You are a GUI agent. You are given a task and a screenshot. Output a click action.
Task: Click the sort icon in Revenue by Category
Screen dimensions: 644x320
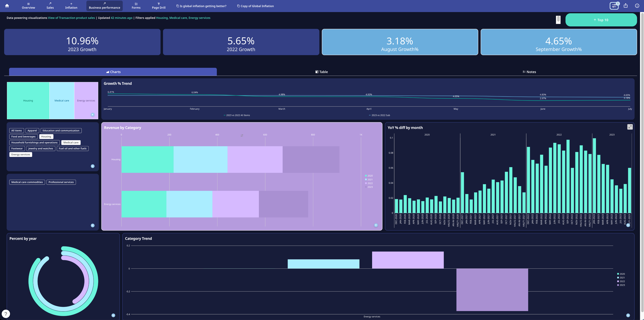coord(242,135)
